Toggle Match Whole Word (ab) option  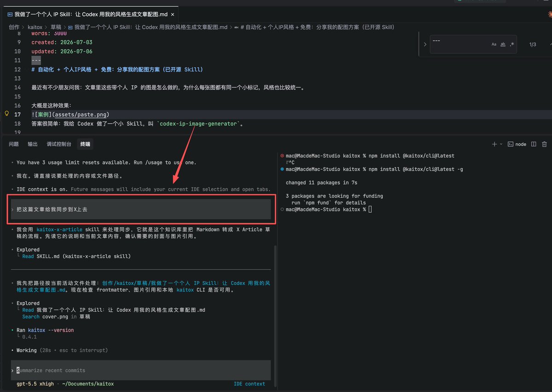(503, 45)
